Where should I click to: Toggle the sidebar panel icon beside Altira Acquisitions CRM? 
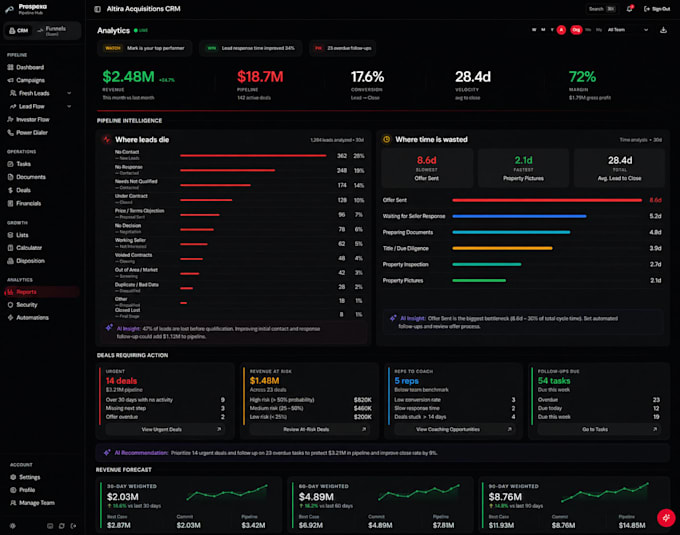97,9
